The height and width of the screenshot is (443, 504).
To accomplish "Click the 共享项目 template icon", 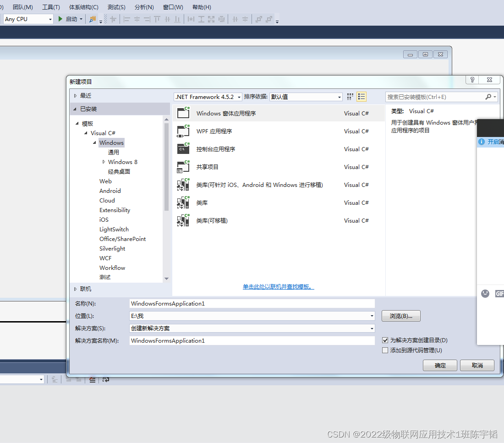I will pyautogui.click(x=183, y=167).
